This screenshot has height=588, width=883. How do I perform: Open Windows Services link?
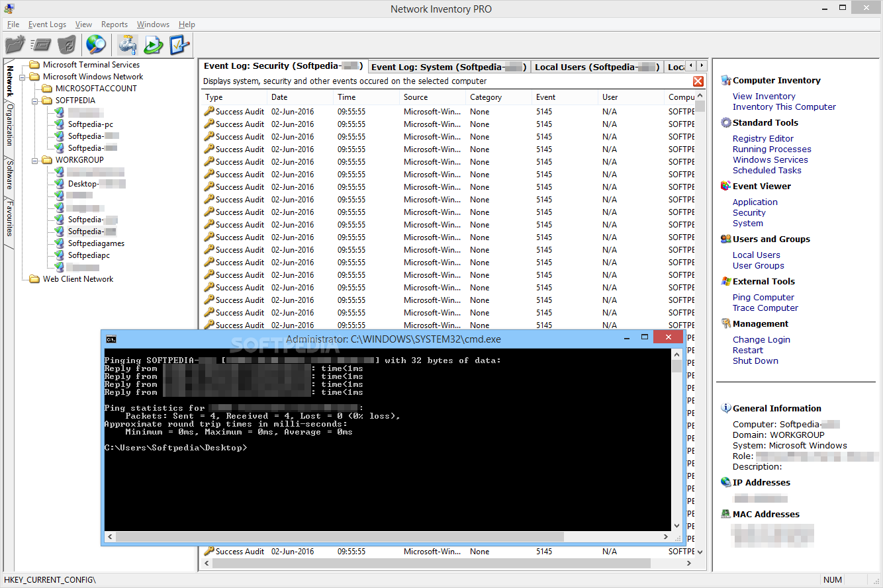(770, 159)
